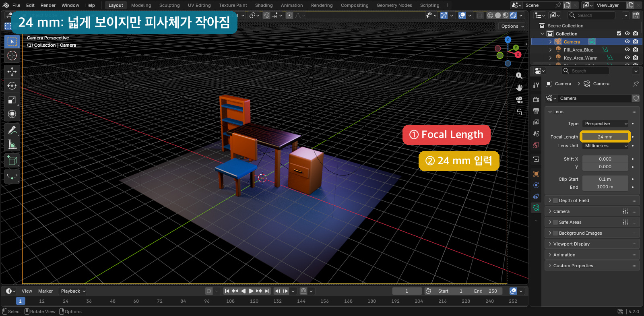Image resolution: width=644 pixels, height=316 pixels.
Task: Click the viewport zoom magnifier icon
Action: point(519,76)
